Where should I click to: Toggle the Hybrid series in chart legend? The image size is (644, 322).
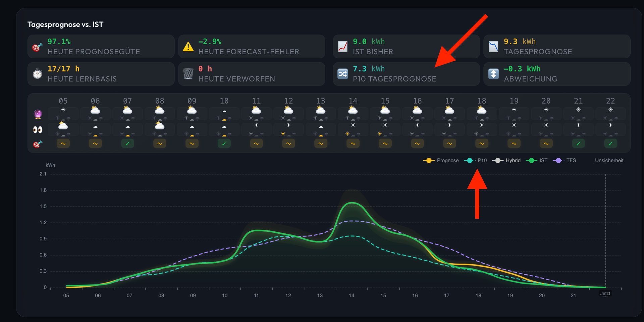point(506,160)
